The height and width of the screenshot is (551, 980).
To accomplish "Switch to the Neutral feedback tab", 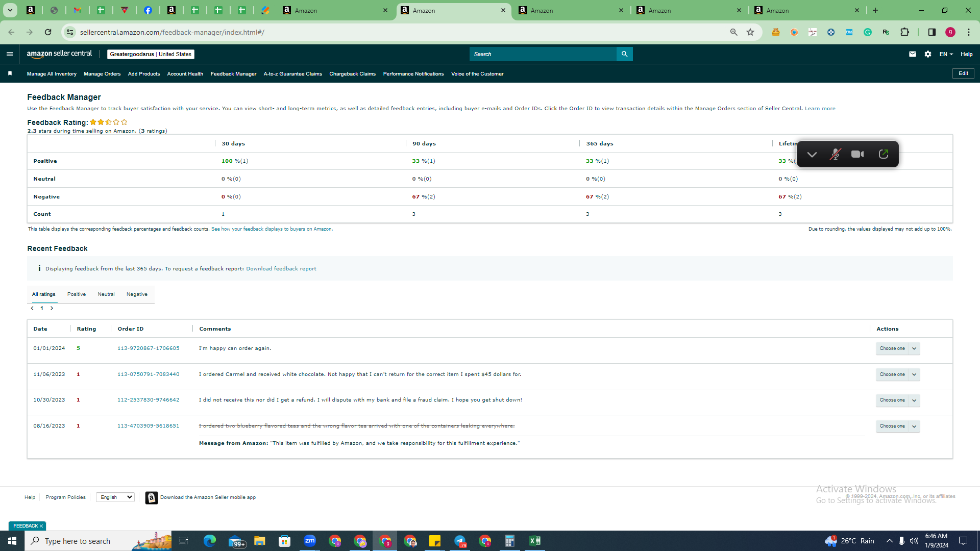I will (x=106, y=294).
